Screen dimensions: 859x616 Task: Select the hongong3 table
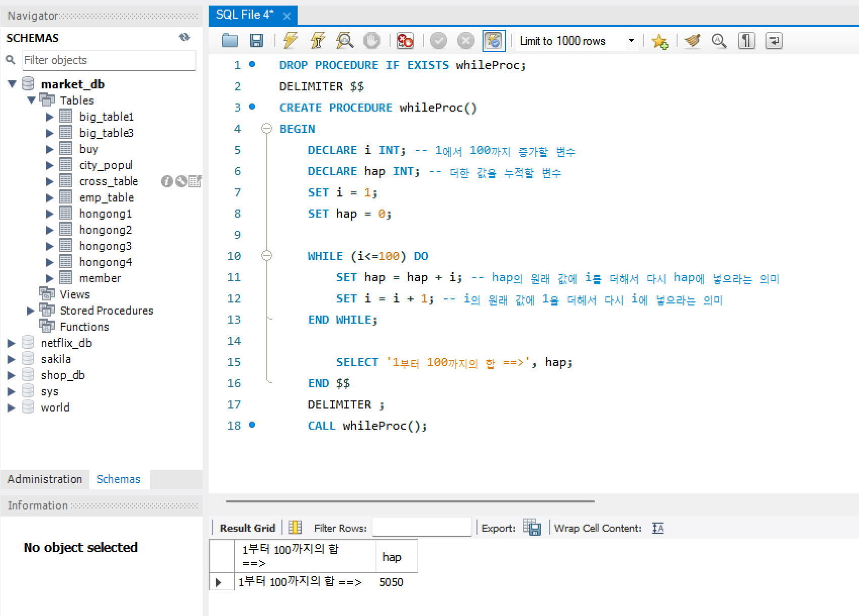point(106,246)
